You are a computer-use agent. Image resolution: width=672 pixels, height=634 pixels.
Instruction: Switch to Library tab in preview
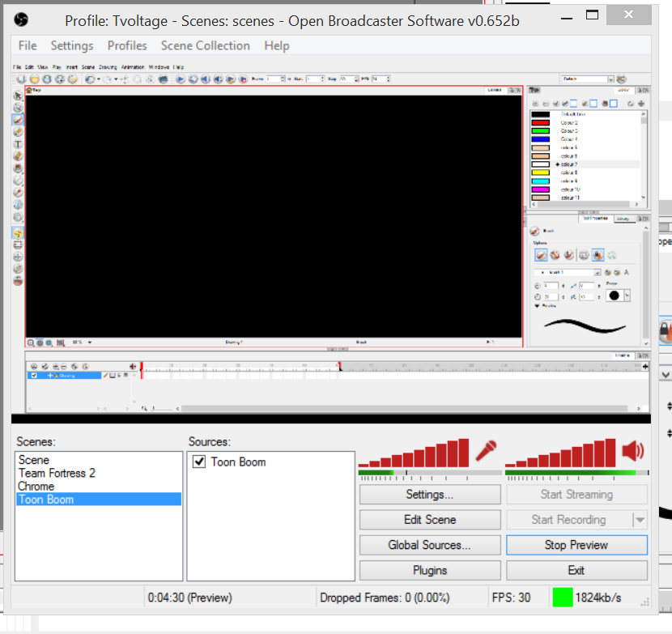tap(623, 219)
